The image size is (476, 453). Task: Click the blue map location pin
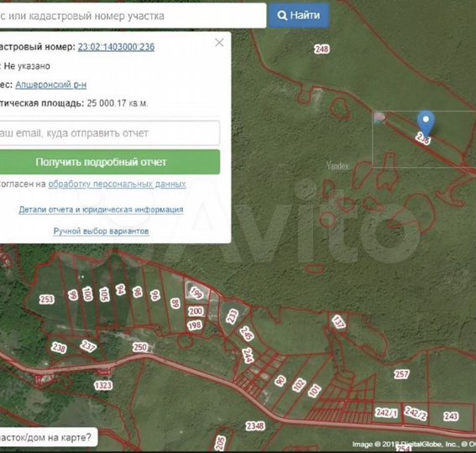(x=426, y=122)
